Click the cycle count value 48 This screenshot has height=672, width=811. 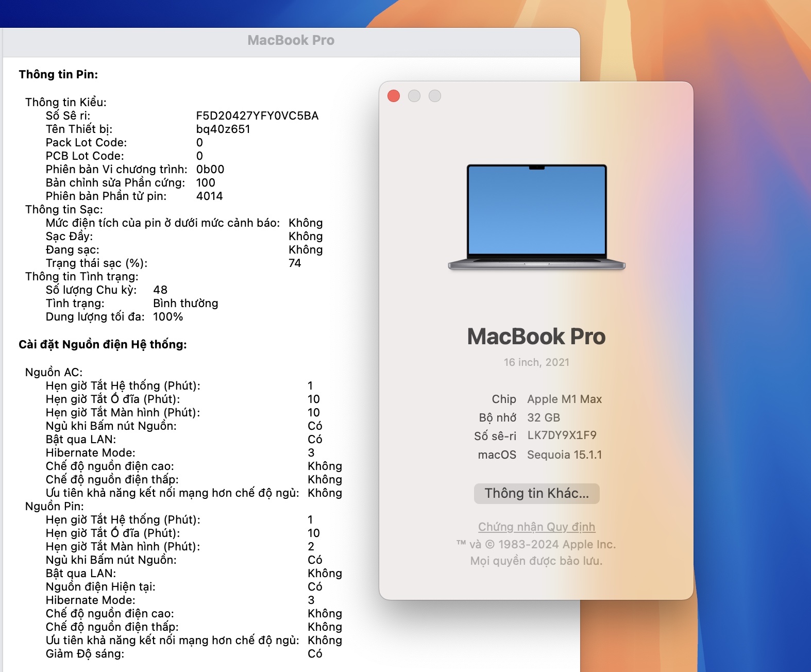160,290
